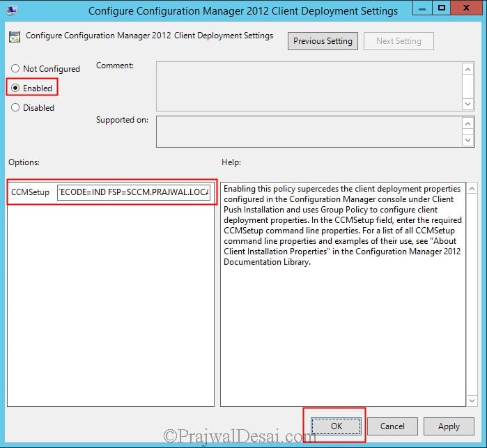Click the Help pane scroll up arrow
The image size is (487, 448).
pyautogui.click(x=472, y=189)
